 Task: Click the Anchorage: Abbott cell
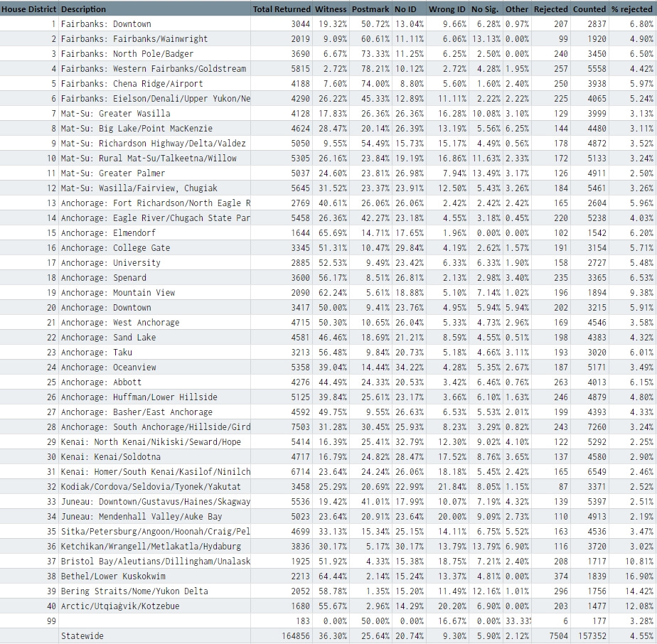tap(154, 382)
